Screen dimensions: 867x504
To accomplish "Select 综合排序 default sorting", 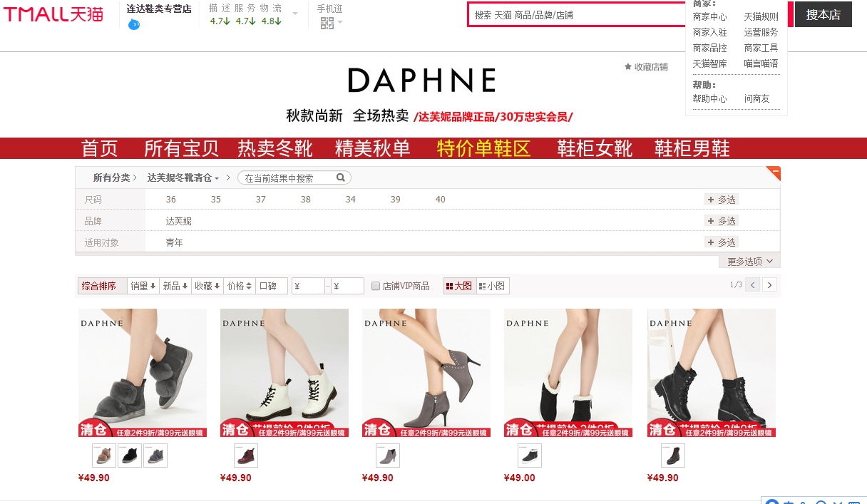I will point(102,286).
